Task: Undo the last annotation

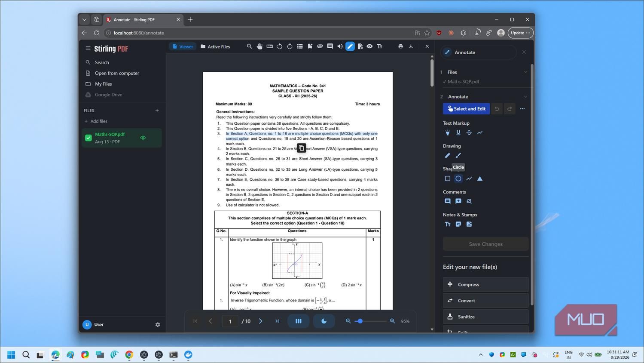Action: pyautogui.click(x=497, y=109)
